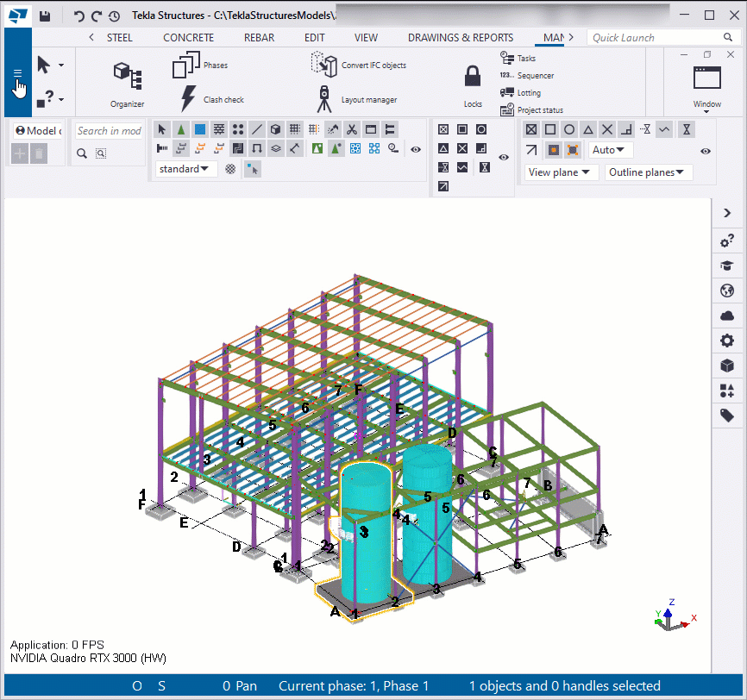Click the Save model icon
The image size is (747, 700).
click(x=44, y=15)
